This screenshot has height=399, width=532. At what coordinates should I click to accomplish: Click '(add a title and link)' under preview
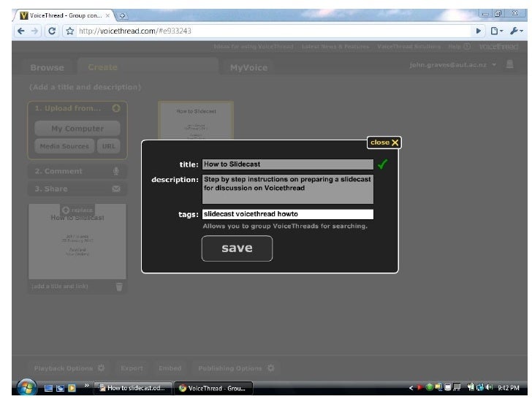[x=60, y=286]
